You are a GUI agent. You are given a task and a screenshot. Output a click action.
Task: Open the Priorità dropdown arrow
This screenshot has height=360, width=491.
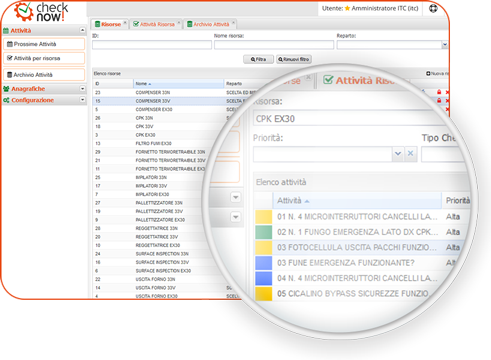point(398,153)
